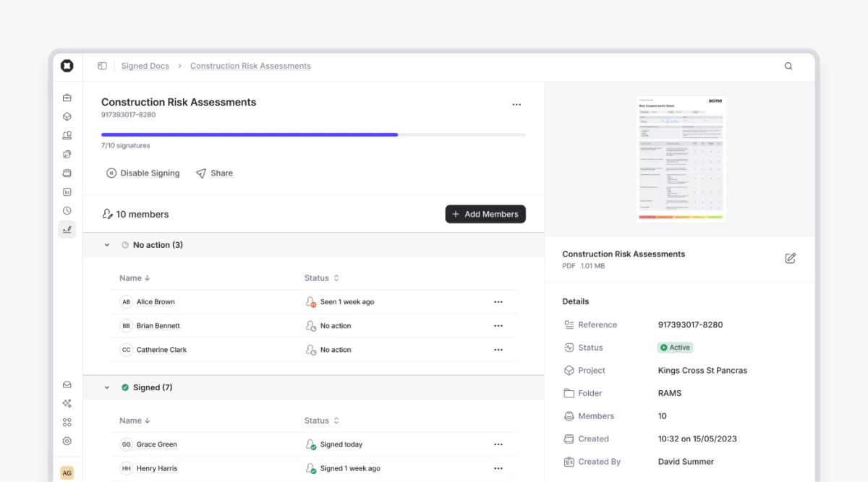Screen dimensions: 868x482
Task: Open Construction Risk Assessments breadcrumb
Action: 250,66
